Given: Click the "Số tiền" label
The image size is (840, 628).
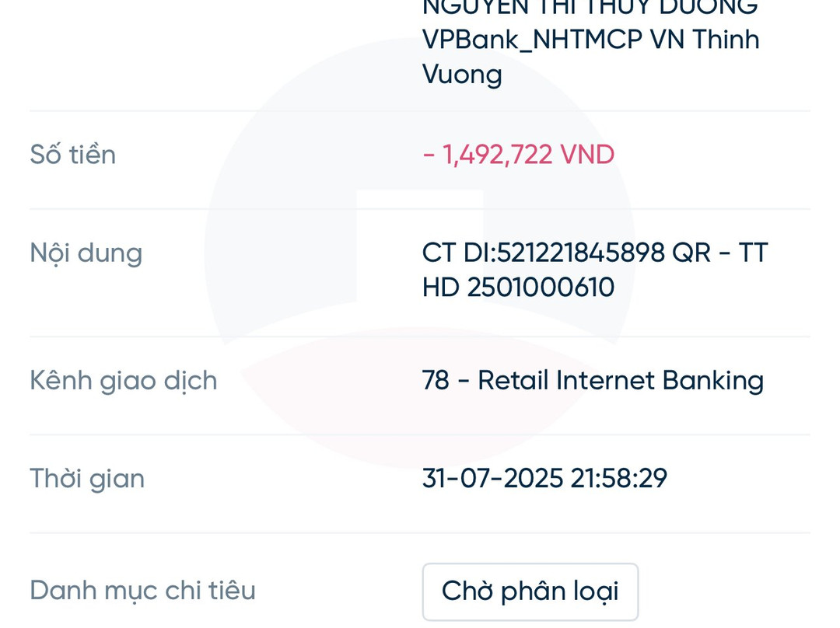Looking at the screenshot, I should 73,155.
